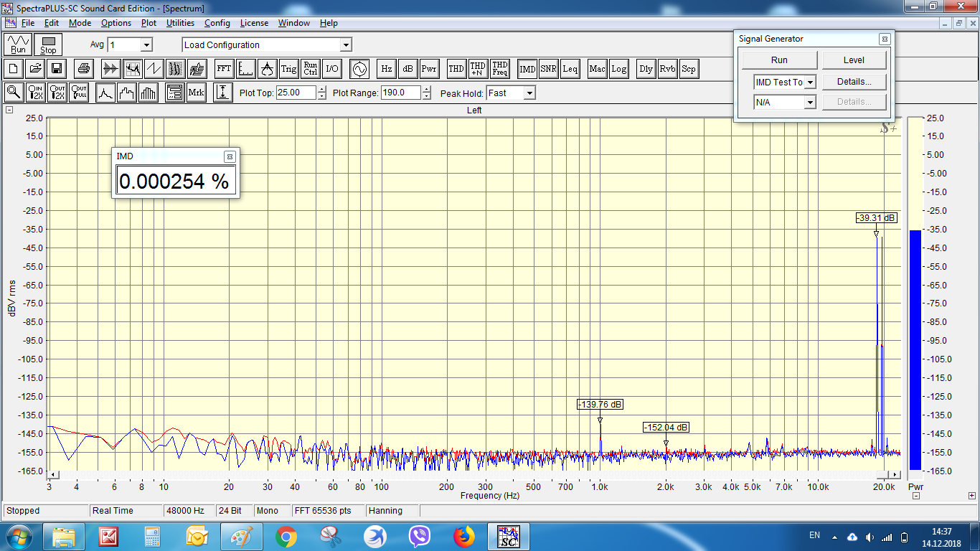Toggle the IMD measurement button

[x=527, y=69]
